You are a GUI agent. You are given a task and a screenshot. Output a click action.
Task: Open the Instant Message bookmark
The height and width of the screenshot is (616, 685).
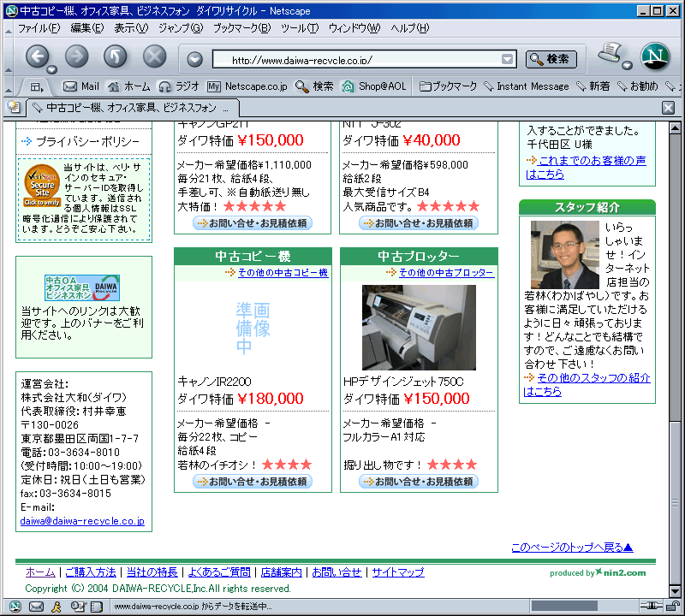point(527,86)
